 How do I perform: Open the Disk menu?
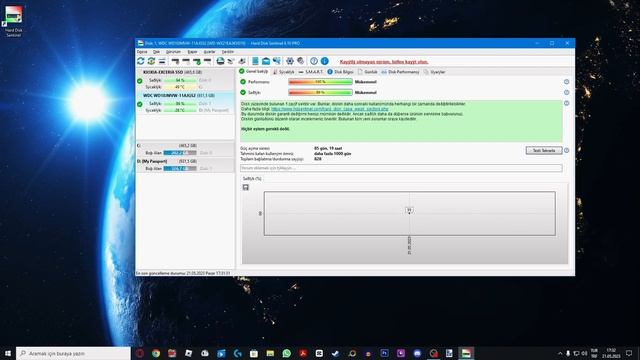coord(156,52)
